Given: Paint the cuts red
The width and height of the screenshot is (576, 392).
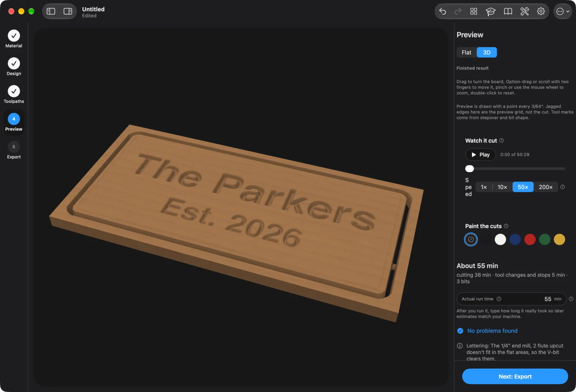Looking at the screenshot, I should point(530,240).
